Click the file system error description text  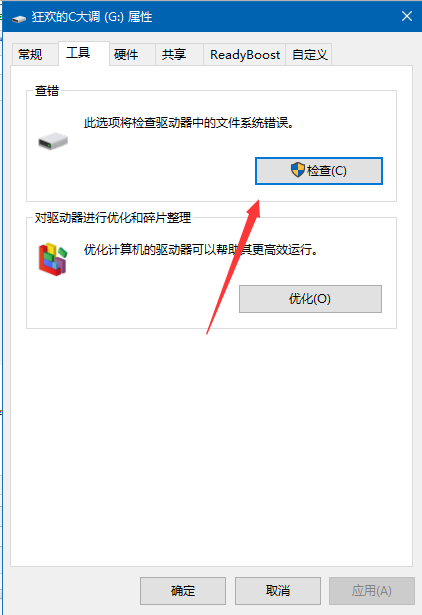coord(189,123)
